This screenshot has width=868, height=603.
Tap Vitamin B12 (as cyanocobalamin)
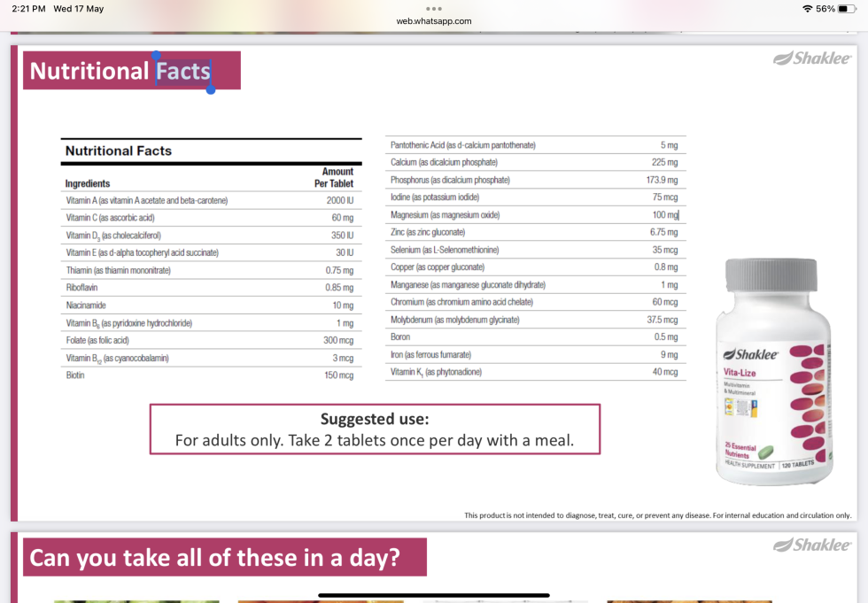point(117,359)
